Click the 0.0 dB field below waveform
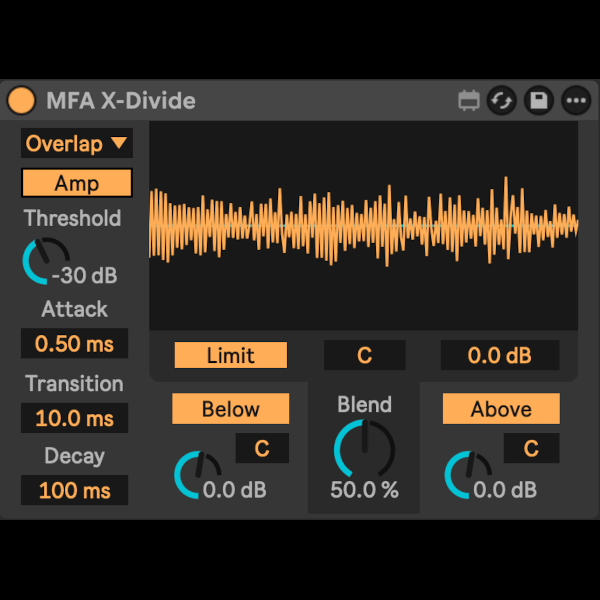The width and height of the screenshot is (600, 600). 500,356
